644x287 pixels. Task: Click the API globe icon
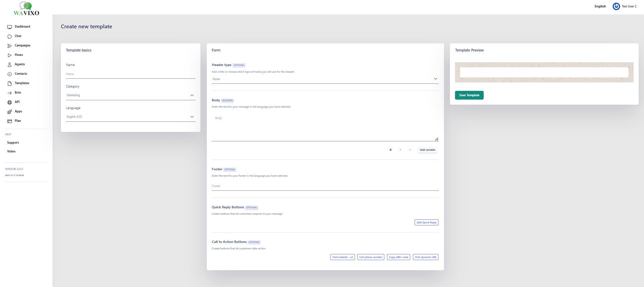[x=9, y=102]
